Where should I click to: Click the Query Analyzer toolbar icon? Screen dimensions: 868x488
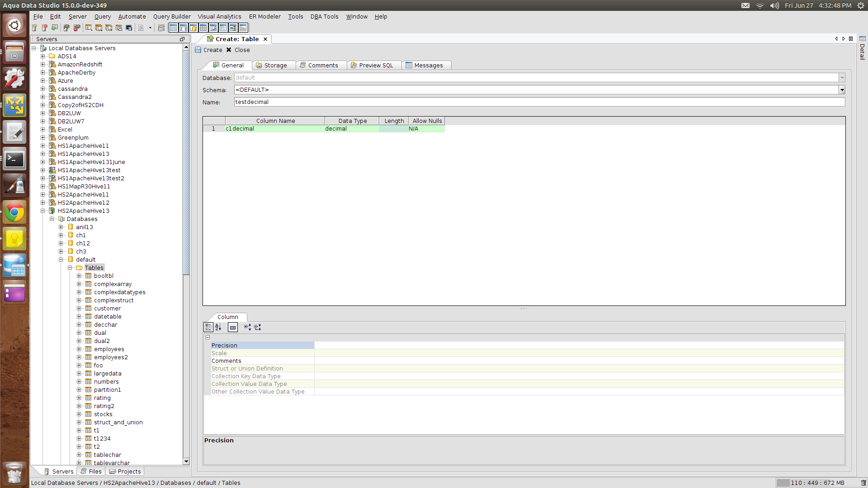89,28
